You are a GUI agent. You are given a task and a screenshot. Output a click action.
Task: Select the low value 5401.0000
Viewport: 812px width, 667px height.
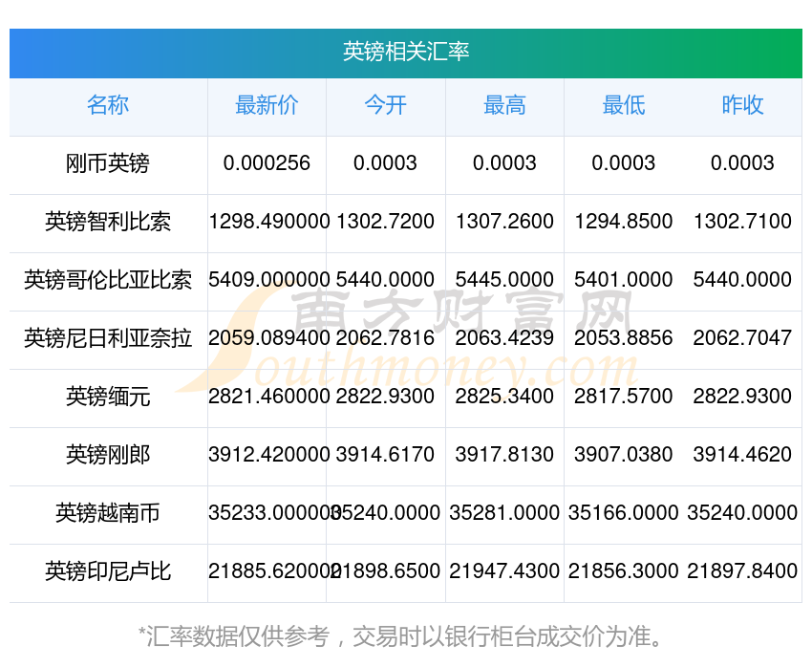pos(624,280)
